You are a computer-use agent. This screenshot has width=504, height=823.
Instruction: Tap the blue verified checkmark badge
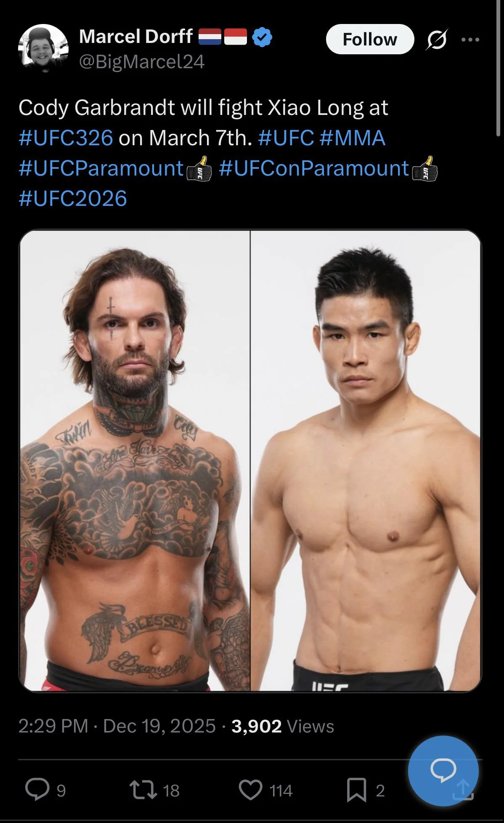(x=262, y=37)
